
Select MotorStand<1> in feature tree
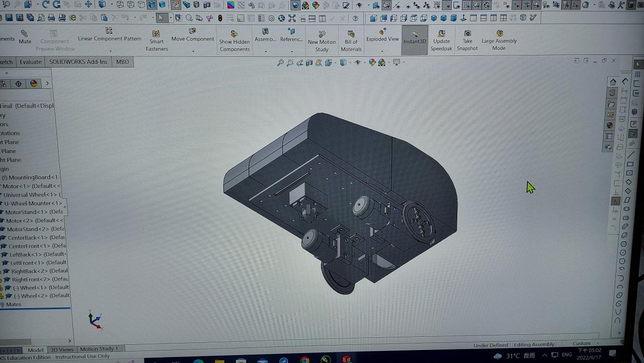click(x=34, y=212)
